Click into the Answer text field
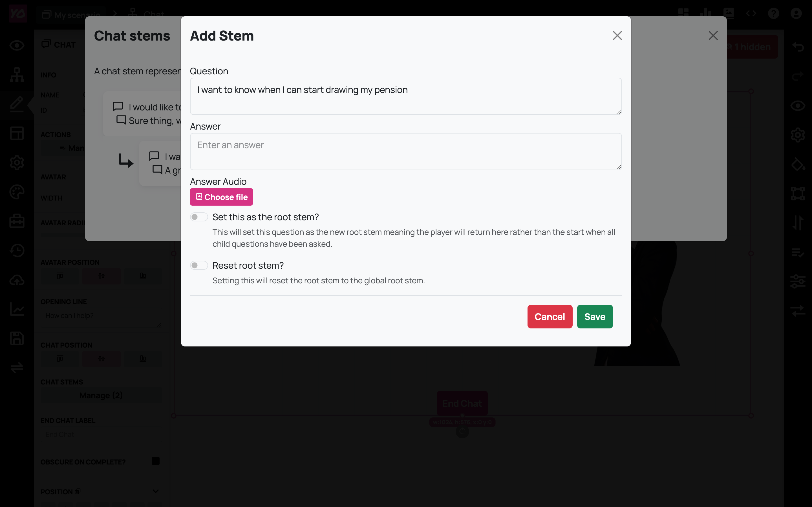812x507 pixels. point(406,152)
